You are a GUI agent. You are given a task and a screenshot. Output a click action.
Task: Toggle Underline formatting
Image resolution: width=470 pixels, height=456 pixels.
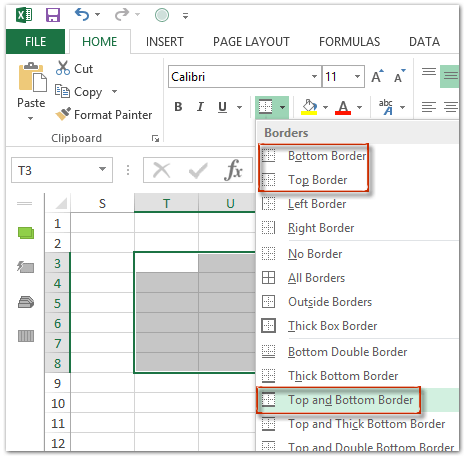(222, 107)
